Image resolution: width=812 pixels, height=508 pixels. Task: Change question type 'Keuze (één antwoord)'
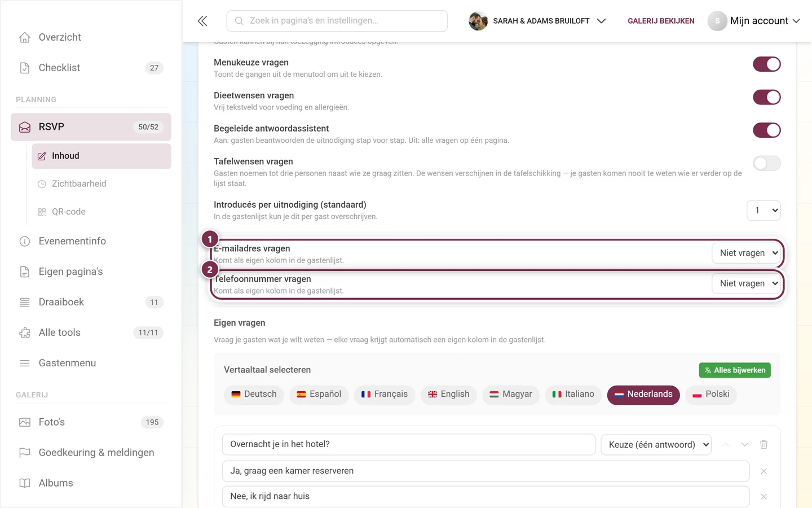[x=656, y=445]
